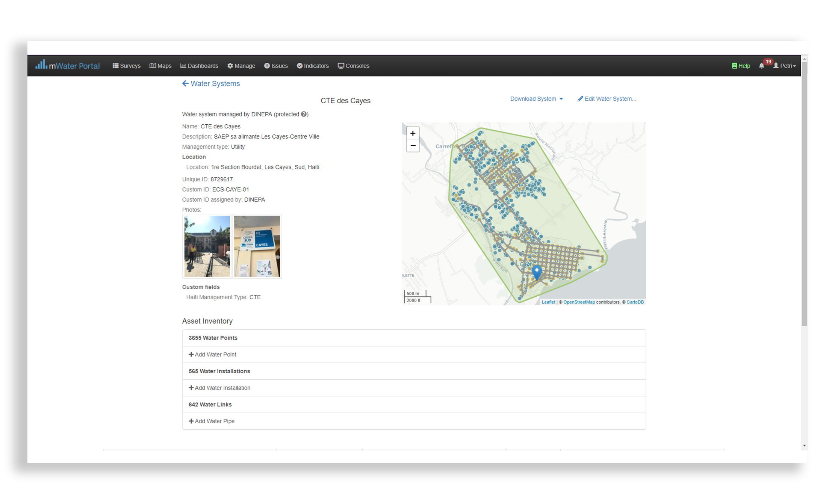Open the CAYES sign photo thumbnail
Image resolution: width=835 pixels, height=504 pixels.
[x=257, y=246]
